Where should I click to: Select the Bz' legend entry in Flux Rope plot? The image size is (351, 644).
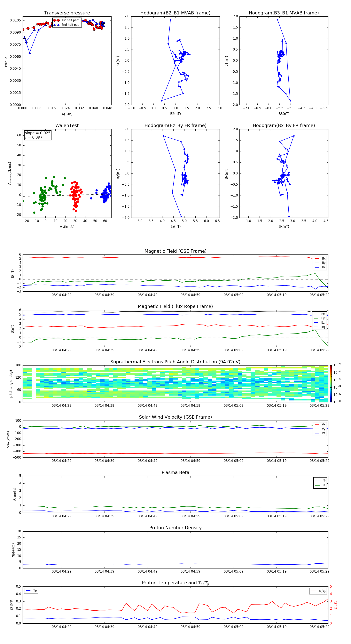(x=320, y=323)
